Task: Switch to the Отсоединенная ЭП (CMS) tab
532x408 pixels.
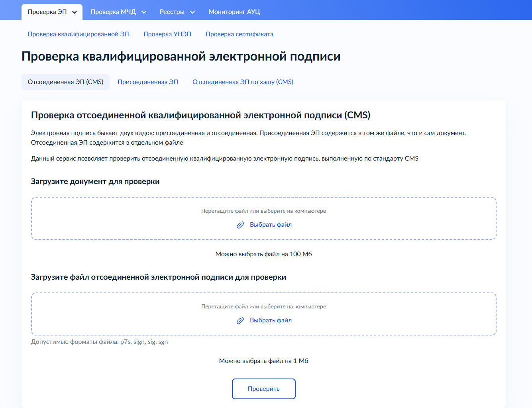Action: 65,82
